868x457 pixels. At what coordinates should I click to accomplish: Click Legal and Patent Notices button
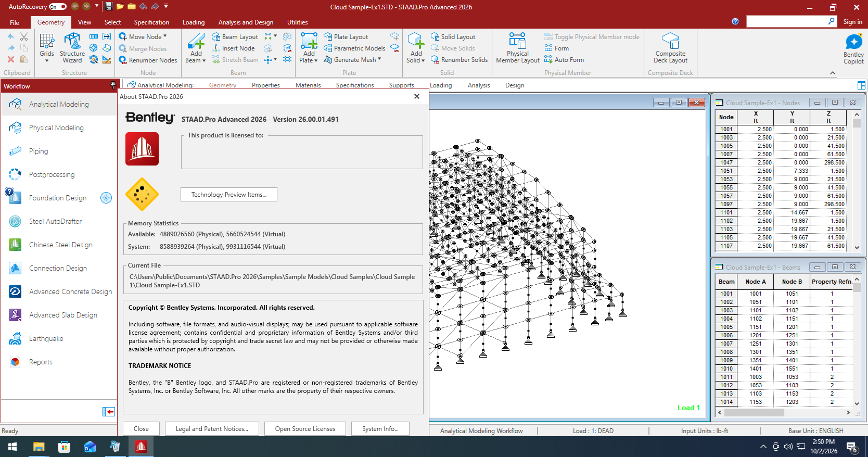(212, 429)
